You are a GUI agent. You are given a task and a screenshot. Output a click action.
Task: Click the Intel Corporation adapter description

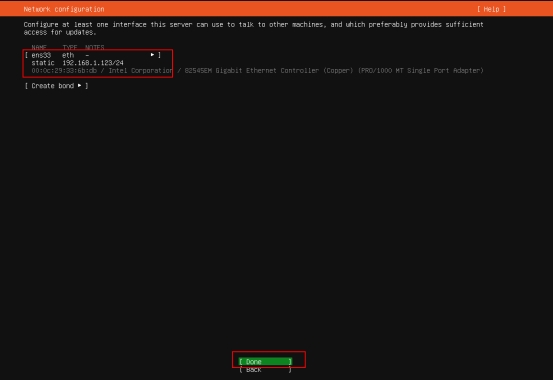coord(140,71)
